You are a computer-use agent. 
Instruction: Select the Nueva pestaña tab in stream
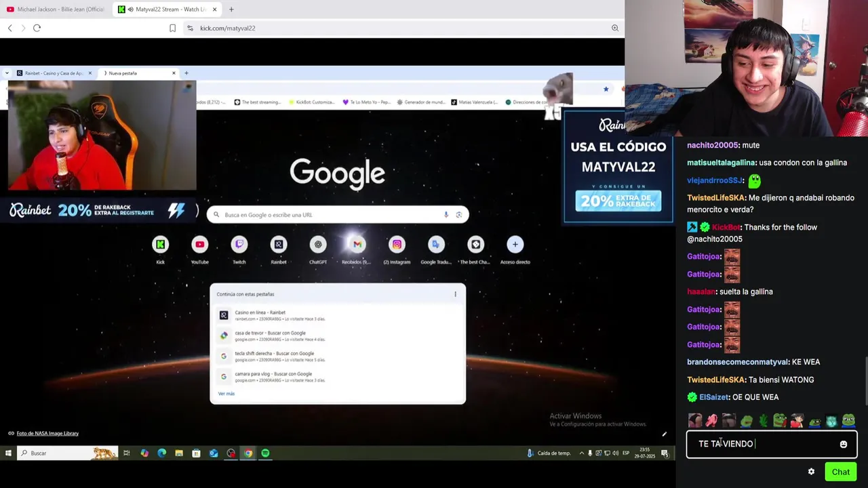pos(136,73)
